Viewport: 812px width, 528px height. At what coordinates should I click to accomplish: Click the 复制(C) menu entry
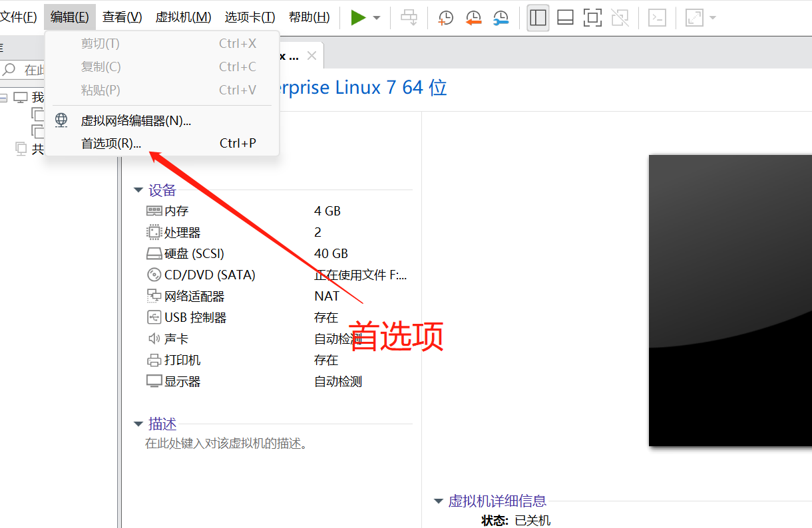(x=162, y=66)
